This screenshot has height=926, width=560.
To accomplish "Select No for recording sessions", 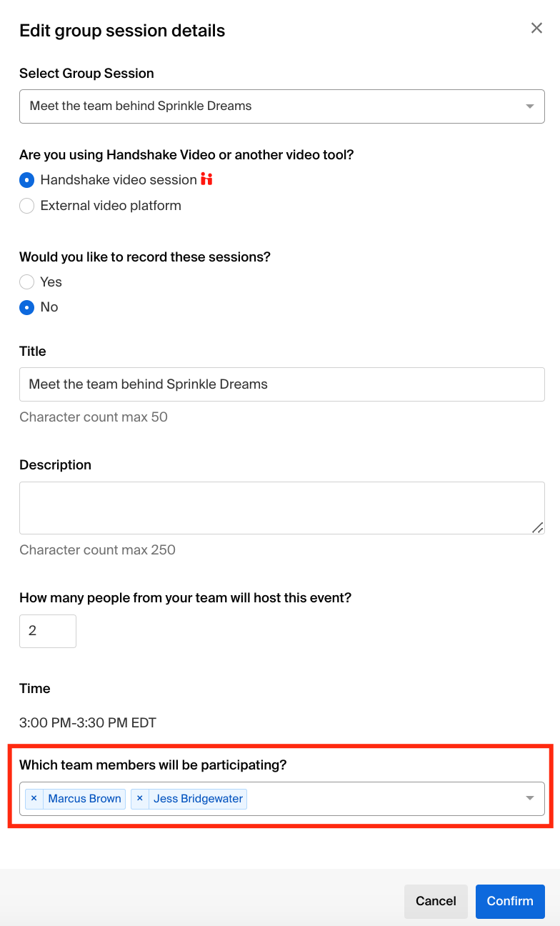I will click(x=27, y=307).
